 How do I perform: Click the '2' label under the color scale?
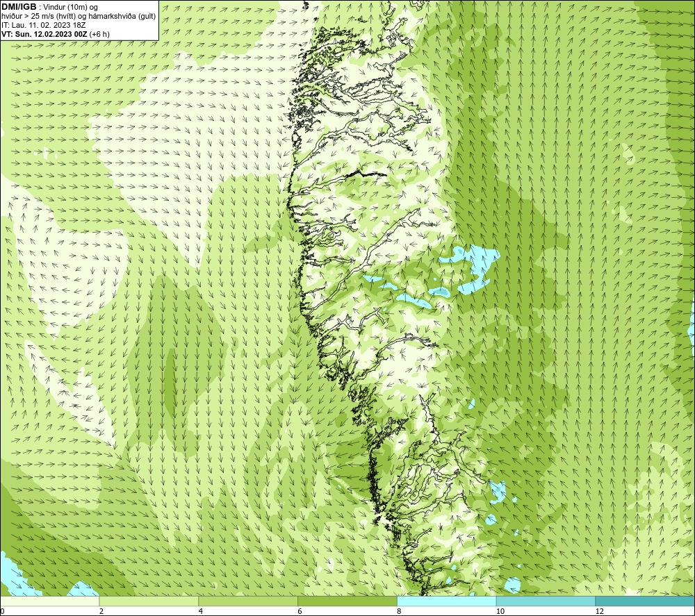101,612
